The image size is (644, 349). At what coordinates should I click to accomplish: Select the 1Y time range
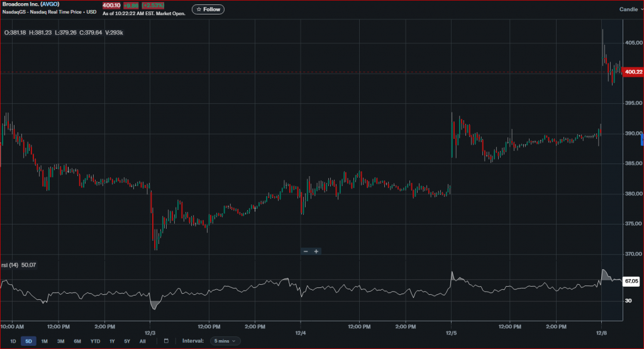pos(112,341)
